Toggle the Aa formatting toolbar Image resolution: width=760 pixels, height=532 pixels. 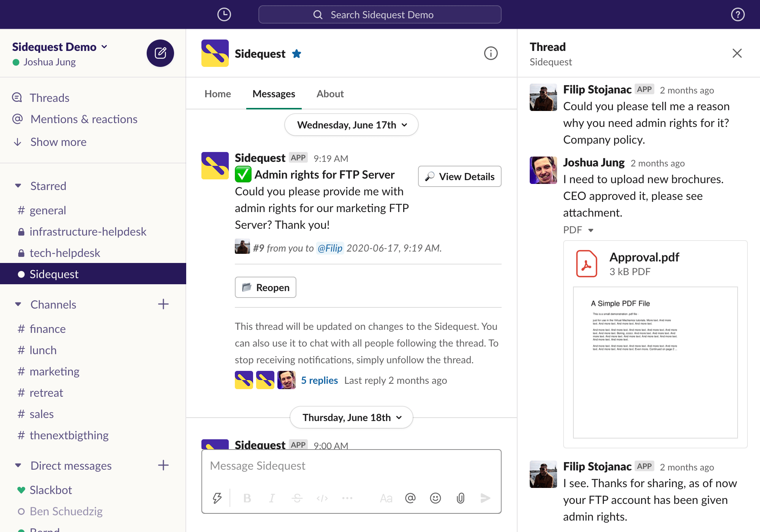point(386,498)
